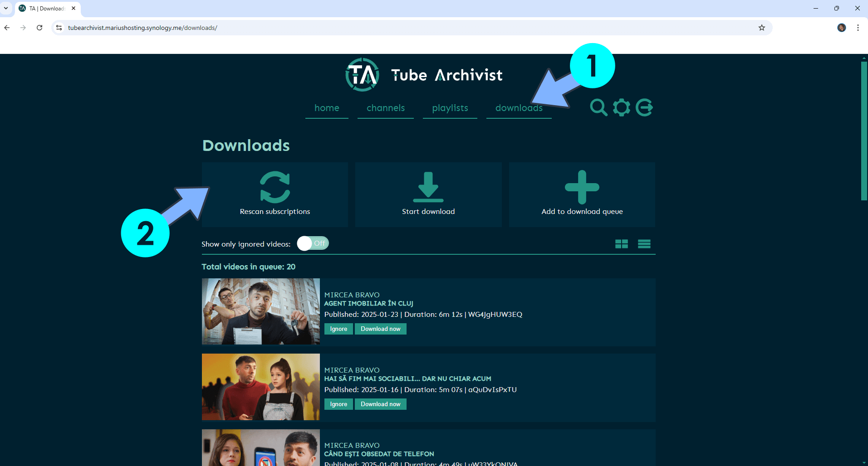Open the channels page
The width and height of the screenshot is (868, 466).
click(386, 108)
